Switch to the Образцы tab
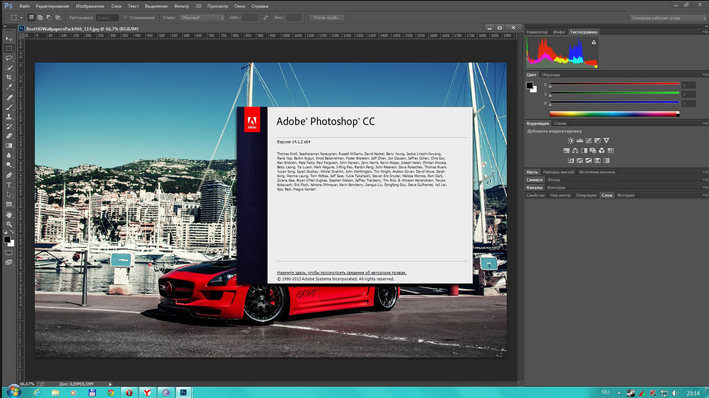 (551, 75)
